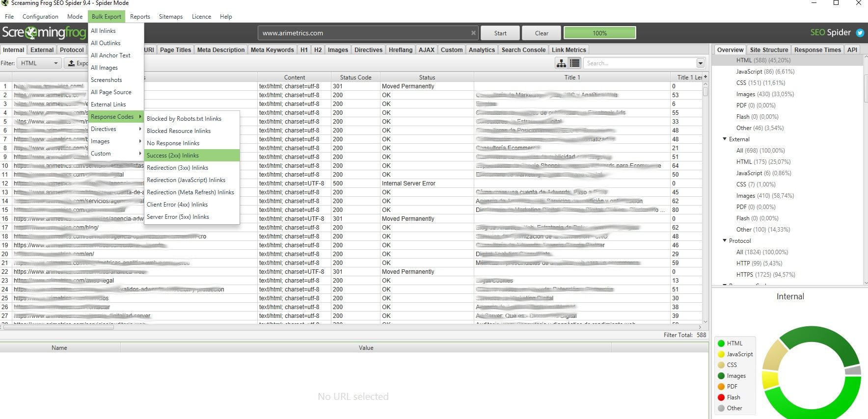This screenshot has height=419, width=868.
Task: Add a column with the plus icon
Action: 705,77
